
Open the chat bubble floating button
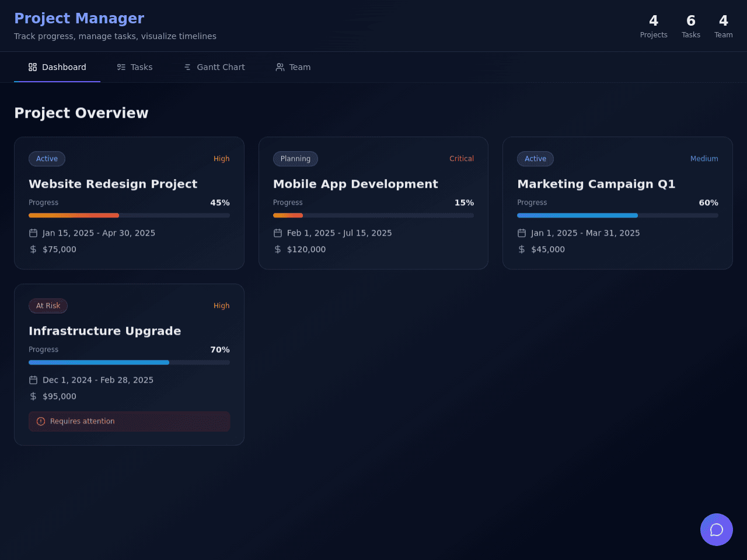click(717, 530)
